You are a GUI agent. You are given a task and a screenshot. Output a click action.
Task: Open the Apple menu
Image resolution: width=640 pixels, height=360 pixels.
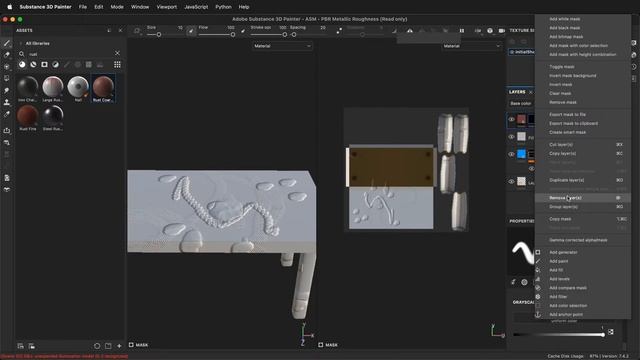point(10,7)
